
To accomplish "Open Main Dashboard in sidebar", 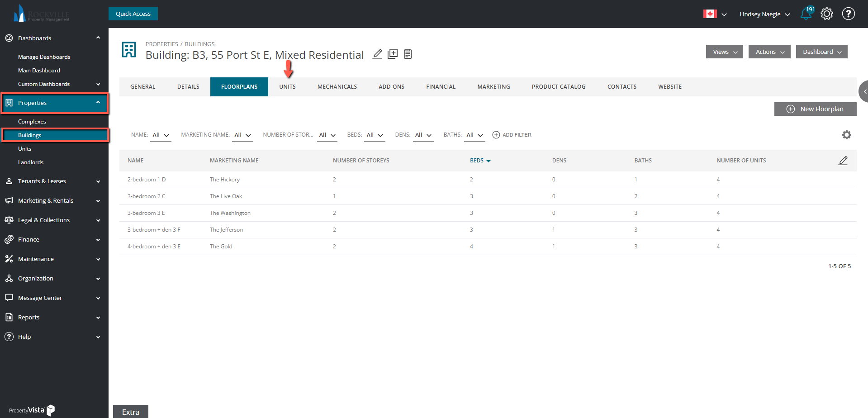I will 39,71.
